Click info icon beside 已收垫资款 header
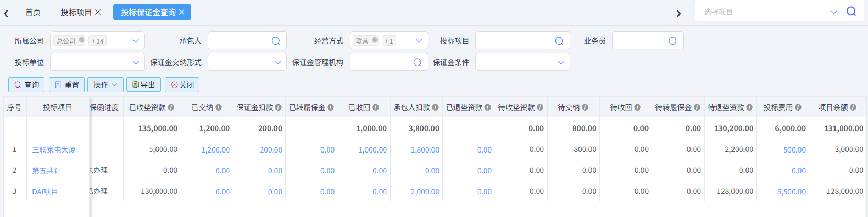 coord(171,107)
